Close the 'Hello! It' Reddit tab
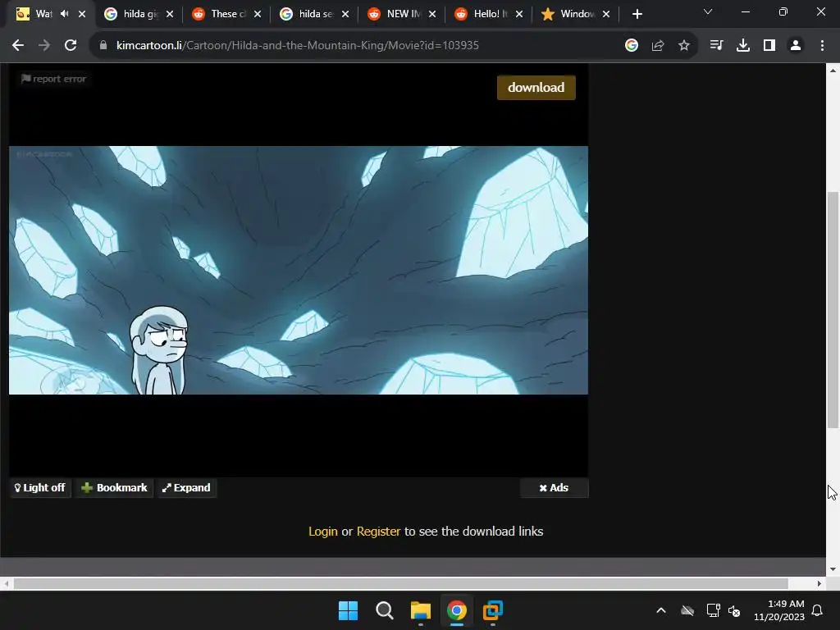840x630 pixels. point(519,15)
